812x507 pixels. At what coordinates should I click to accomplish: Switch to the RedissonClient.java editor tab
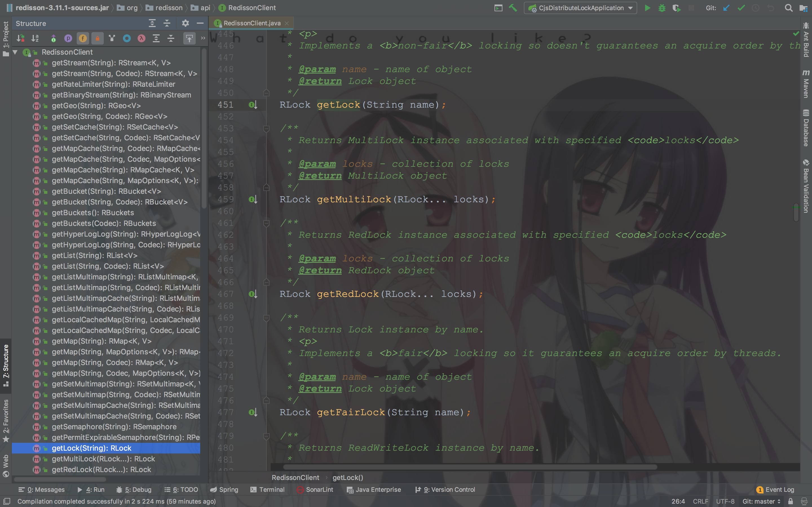click(252, 23)
